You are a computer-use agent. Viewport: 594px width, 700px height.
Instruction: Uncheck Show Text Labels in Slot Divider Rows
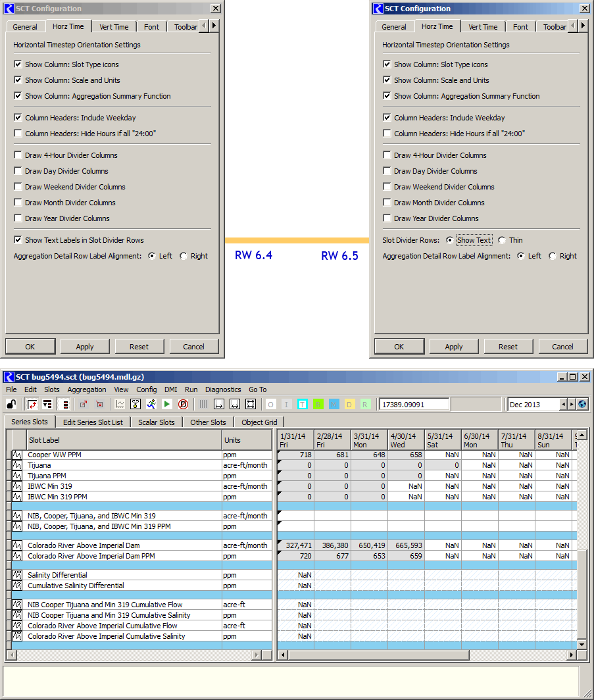point(18,239)
